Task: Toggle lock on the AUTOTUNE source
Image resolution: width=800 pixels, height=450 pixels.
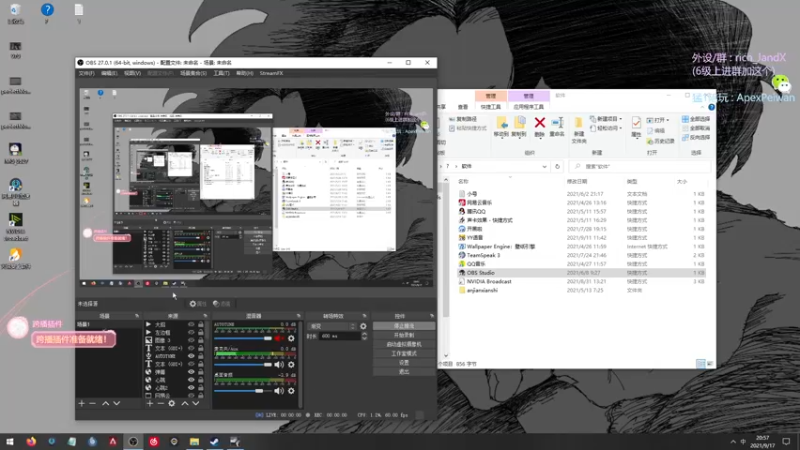Action: click(201, 356)
